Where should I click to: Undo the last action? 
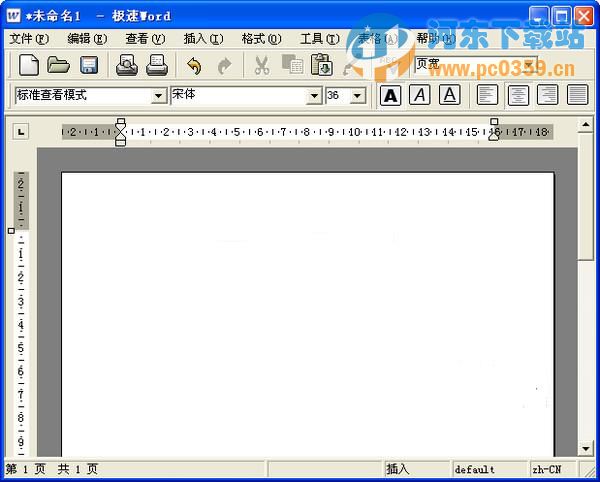(194, 65)
